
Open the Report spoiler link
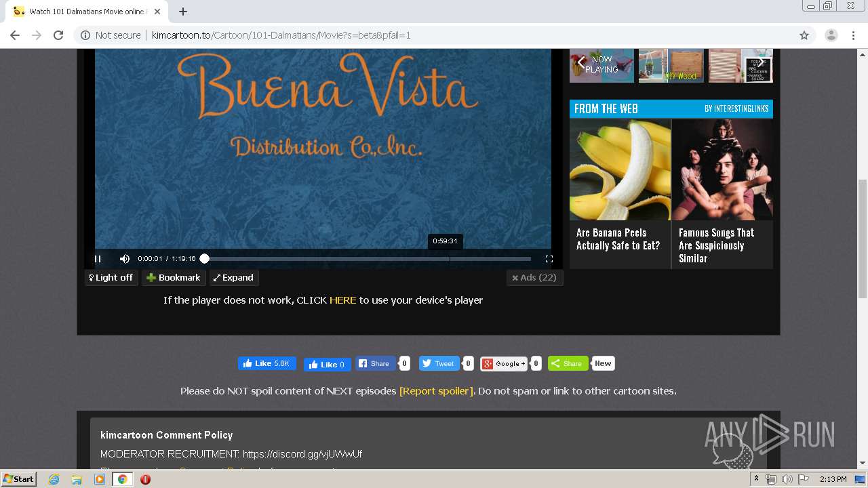pos(436,391)
